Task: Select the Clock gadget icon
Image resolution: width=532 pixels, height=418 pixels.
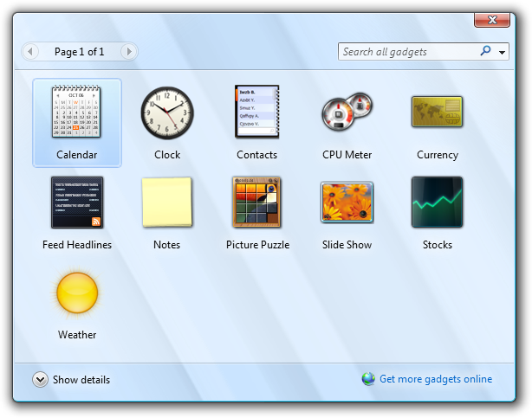Action: click(167, 113)
